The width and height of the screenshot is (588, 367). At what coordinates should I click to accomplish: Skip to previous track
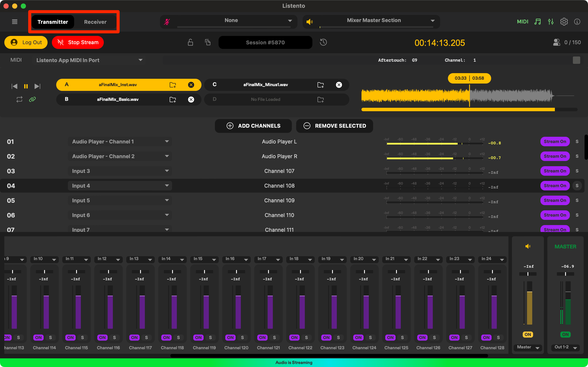(x=14, y=86)
